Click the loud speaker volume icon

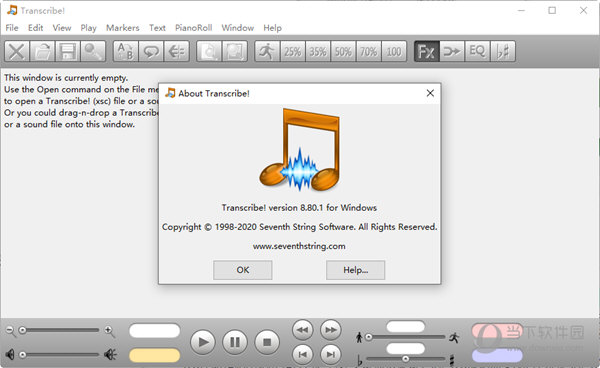click(x=111, y=355)
